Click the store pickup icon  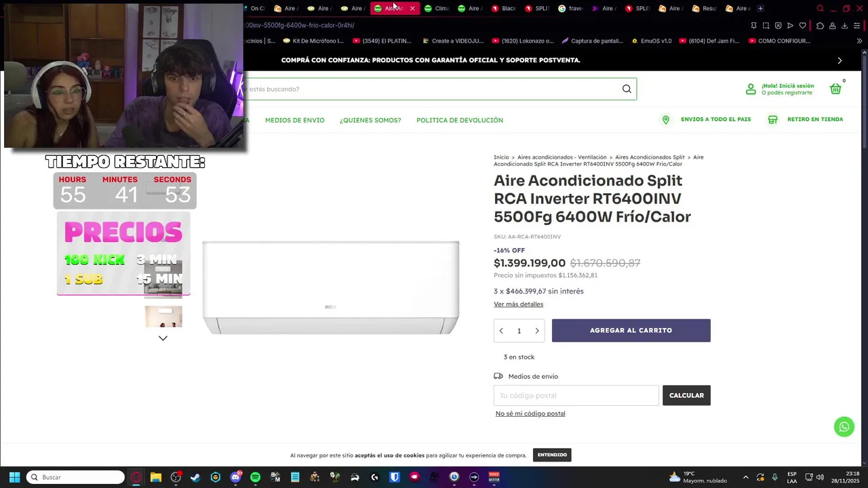pyautogui.click(x=772, y=119)
